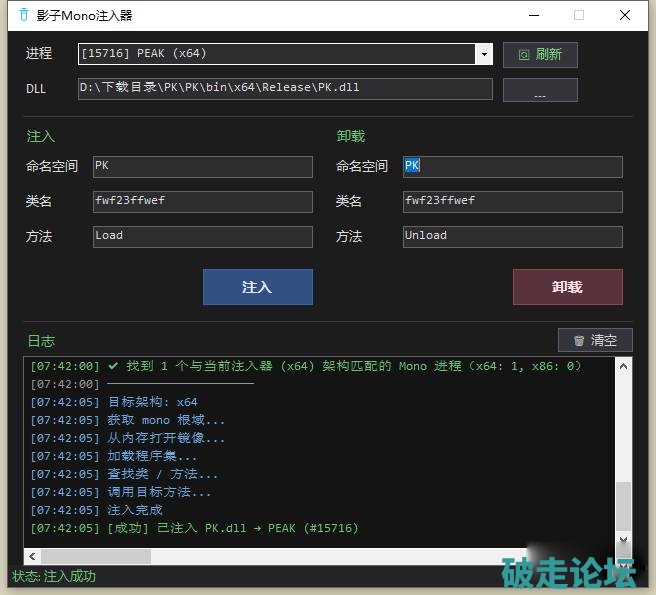Close the 影子Mono注入器 window
The width and height of the screenshot is (656, 595).
pos(625,15)
